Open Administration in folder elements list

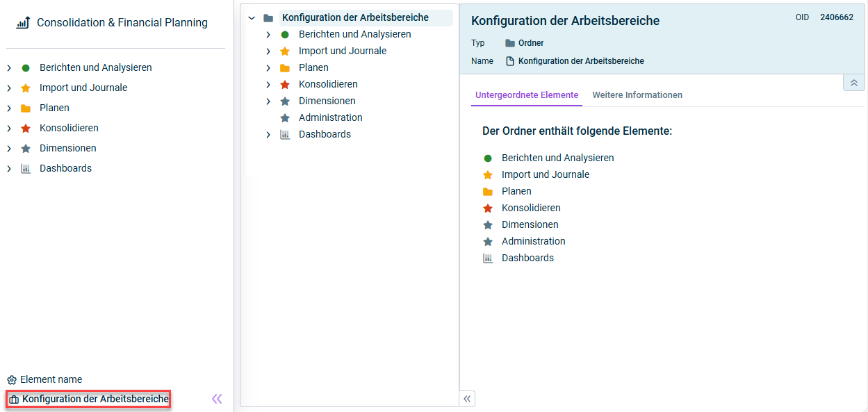coord(534,242)
